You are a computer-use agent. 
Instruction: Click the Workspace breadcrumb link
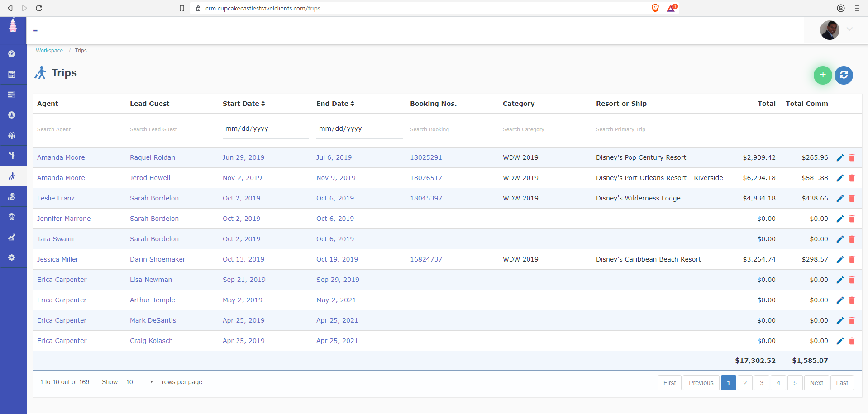pyautogui.click(x=49, y=51)
